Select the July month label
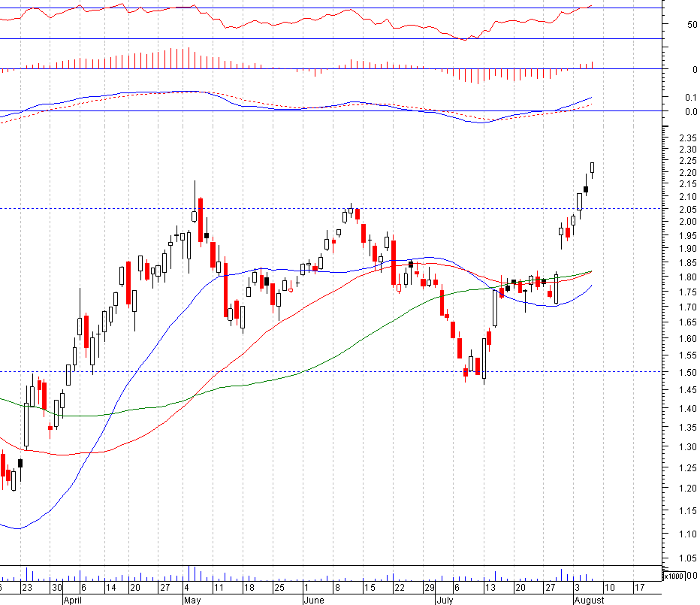 (x=445, y=600)
